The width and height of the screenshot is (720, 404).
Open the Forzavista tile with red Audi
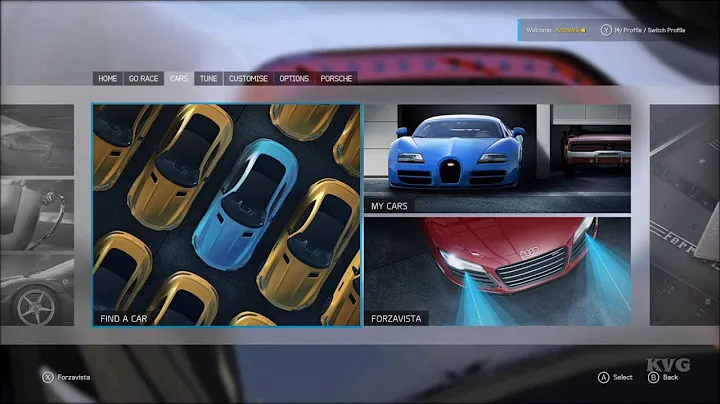[x=497, y=272]
